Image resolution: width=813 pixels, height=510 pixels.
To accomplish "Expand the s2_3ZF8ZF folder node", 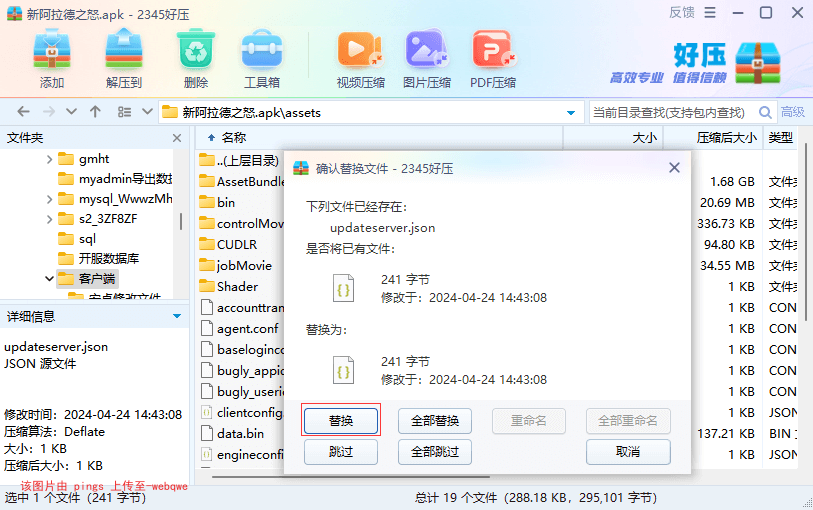I will pos(49,219).
